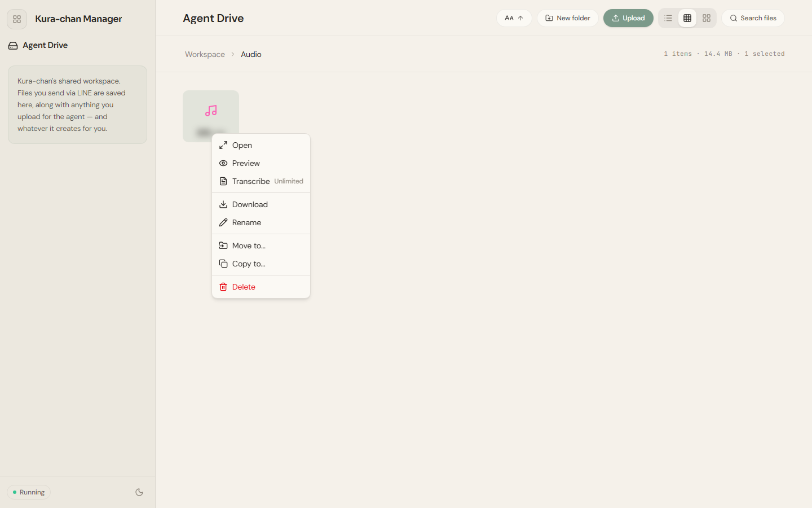Create a new folder
The image size is (812, 508).
[x=568, y=18]
